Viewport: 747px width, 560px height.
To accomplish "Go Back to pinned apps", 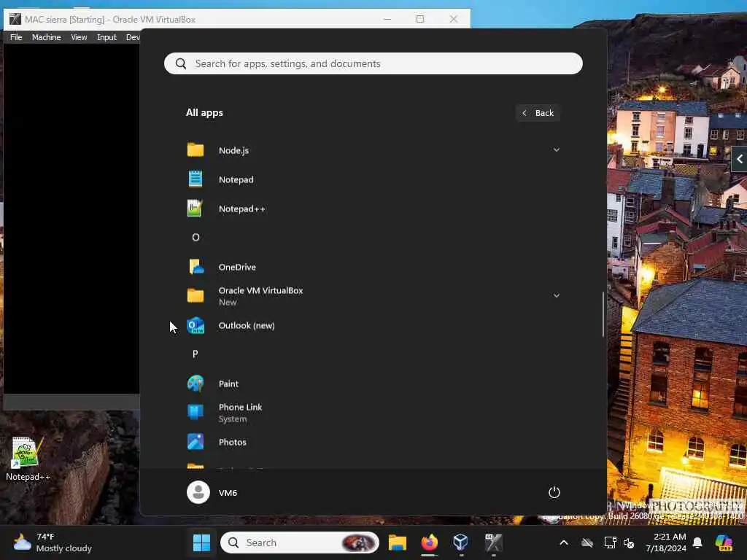I will coord(538,113).
